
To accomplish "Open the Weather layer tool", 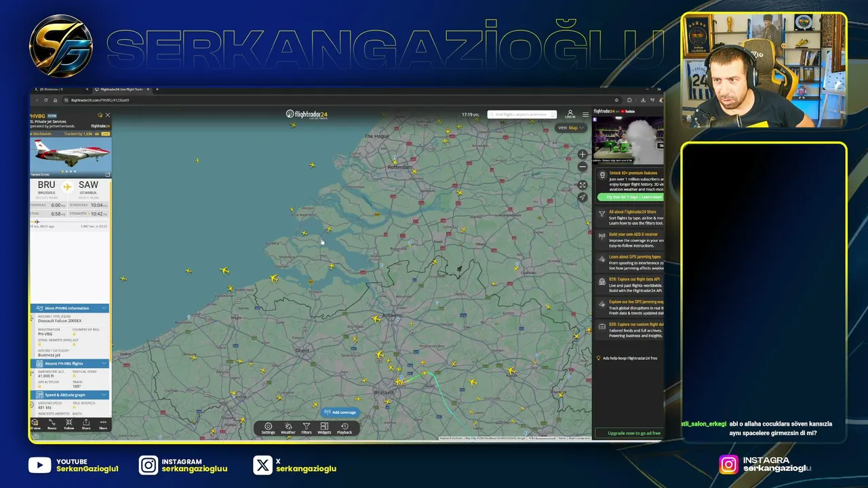I will click(288, 428).
